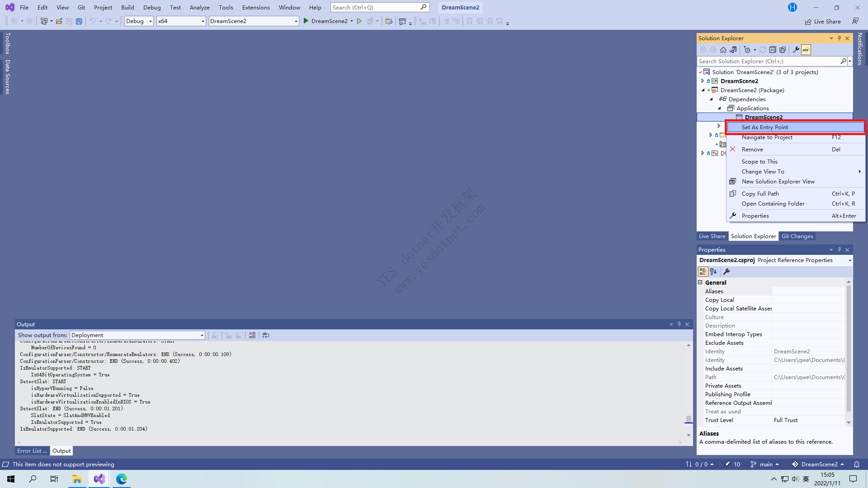
Task: Open Project Reference Properties object dropdown
Action: 850,261
